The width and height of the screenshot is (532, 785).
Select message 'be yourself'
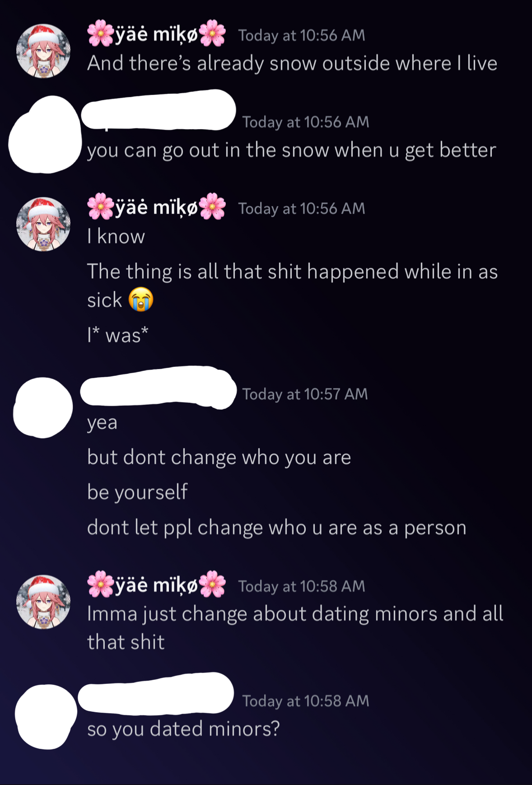137,492
